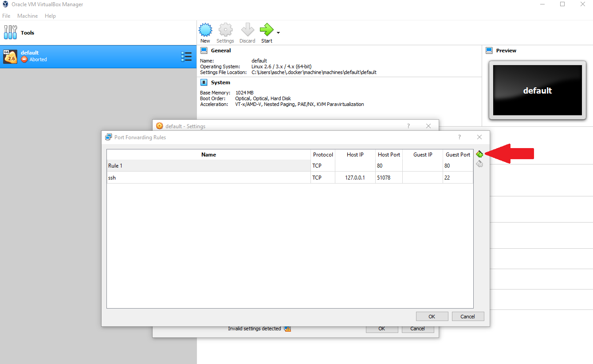The height and width of the screenshot is (364, 593).
Task: Start the default virtual machine
Action: click(x=267, y=33)
